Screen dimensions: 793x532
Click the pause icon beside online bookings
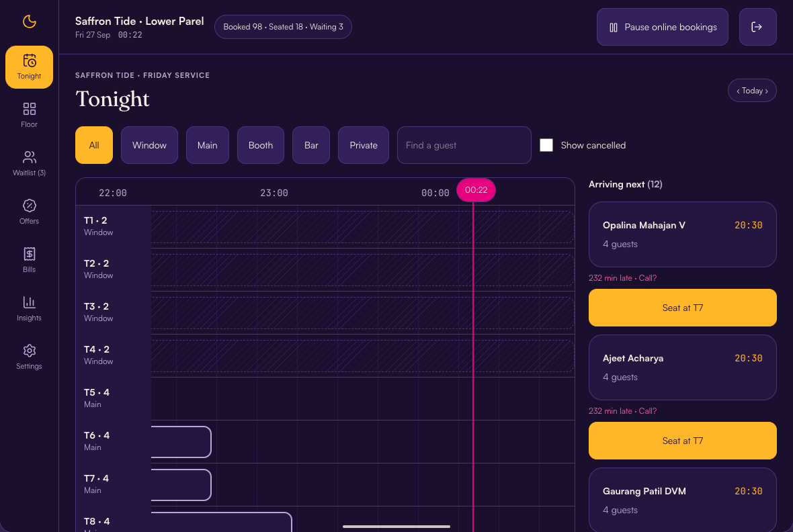(x=614, y=28)
